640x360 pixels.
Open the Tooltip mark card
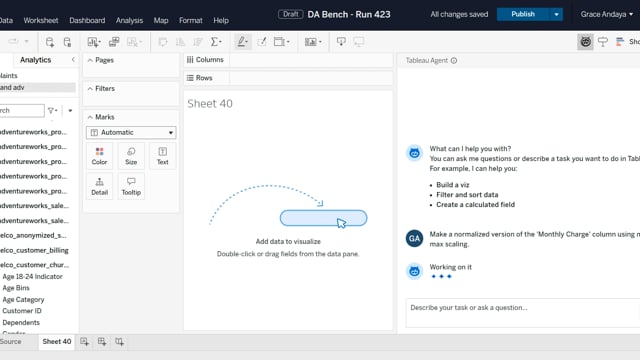(131, 186)
